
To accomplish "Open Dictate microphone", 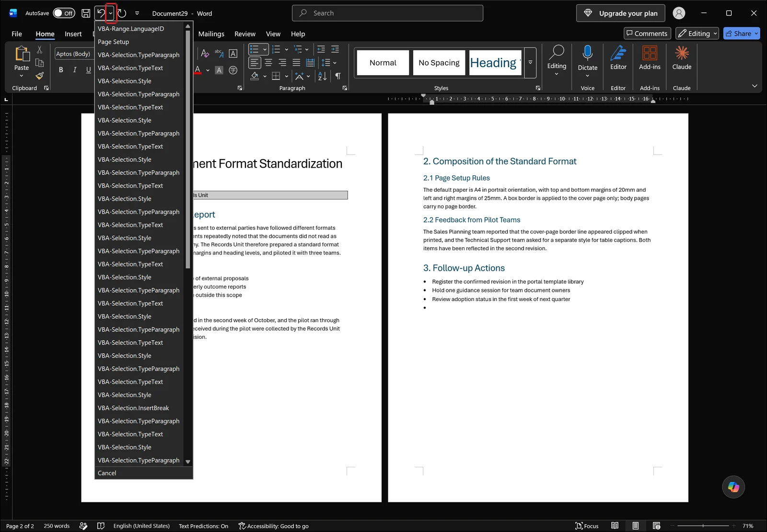I will [x=588, y=54].
